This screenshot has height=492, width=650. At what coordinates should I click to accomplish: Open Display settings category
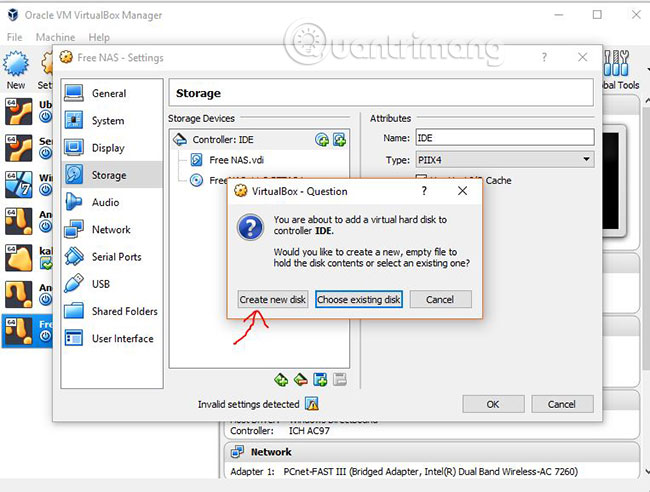coord(112,148)
